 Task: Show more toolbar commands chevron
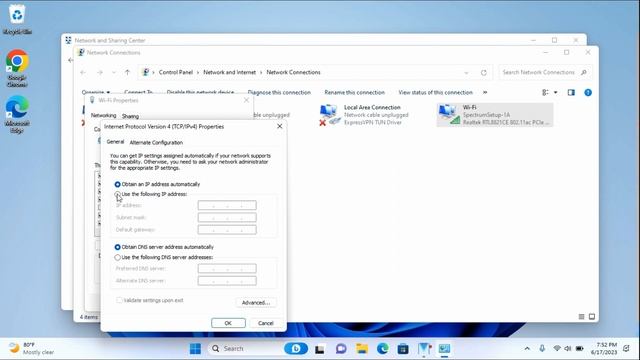(485, 93)
